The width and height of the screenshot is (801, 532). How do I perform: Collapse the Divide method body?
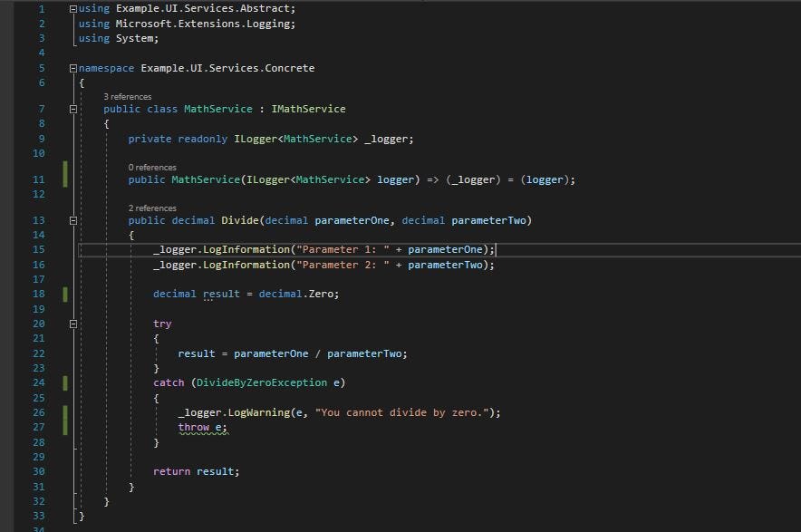(x=72, y=220)
